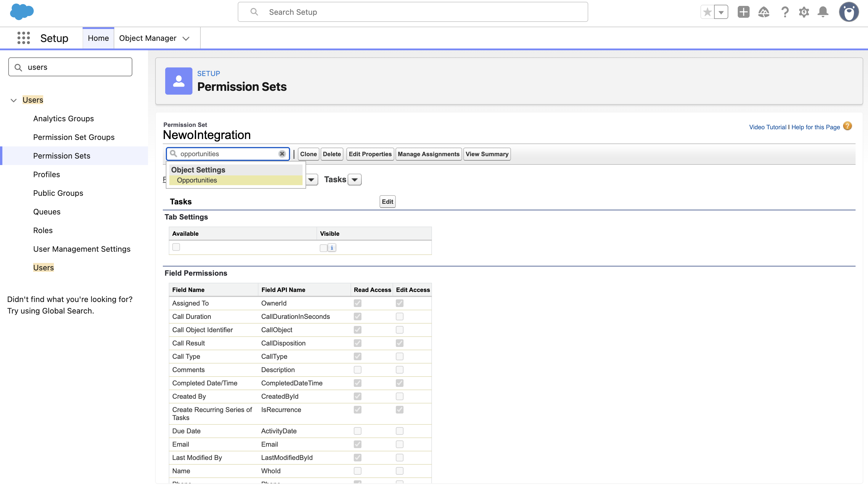
Task: Collapse the Users tree section
Action: [14, 100]
